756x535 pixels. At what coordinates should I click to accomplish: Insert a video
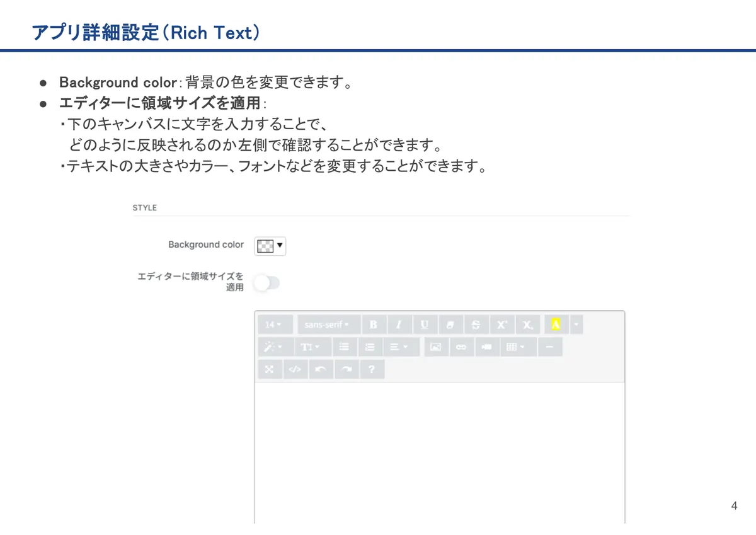487,347
